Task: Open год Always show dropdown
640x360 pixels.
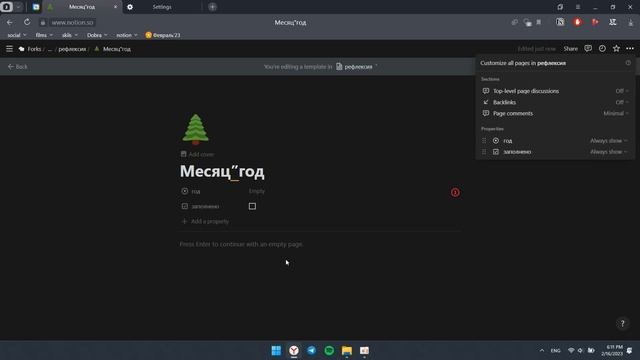Action: tap(609, 140)
